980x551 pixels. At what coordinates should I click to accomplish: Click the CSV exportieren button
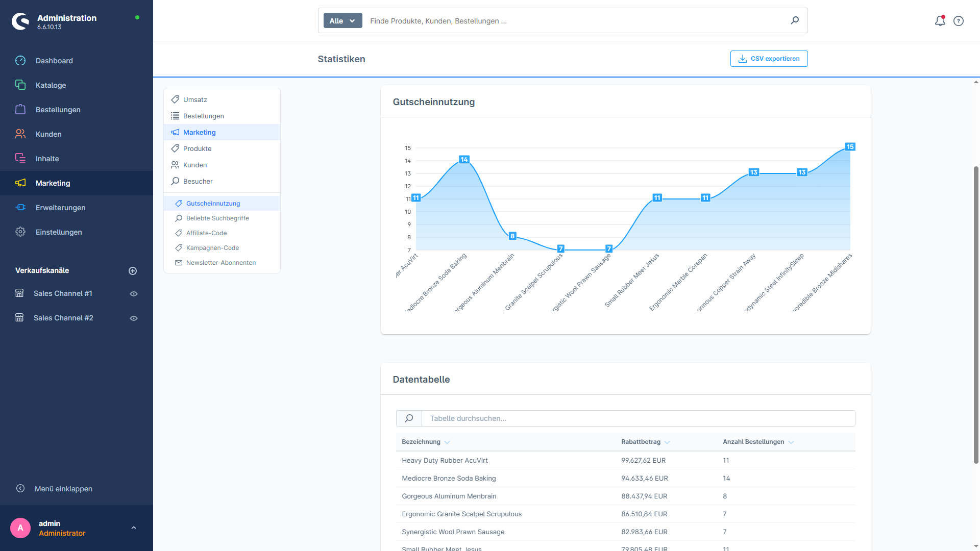(x=769, y=58)
